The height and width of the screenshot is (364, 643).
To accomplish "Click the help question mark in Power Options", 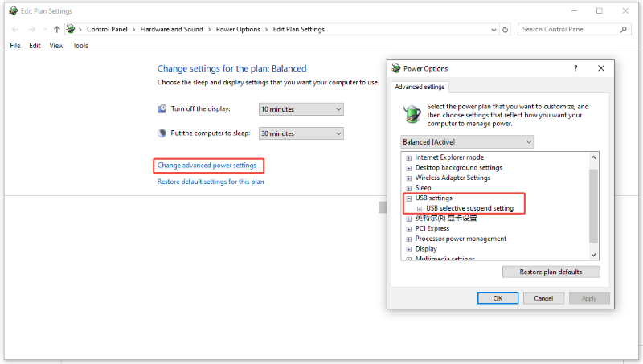I will 575,68.
